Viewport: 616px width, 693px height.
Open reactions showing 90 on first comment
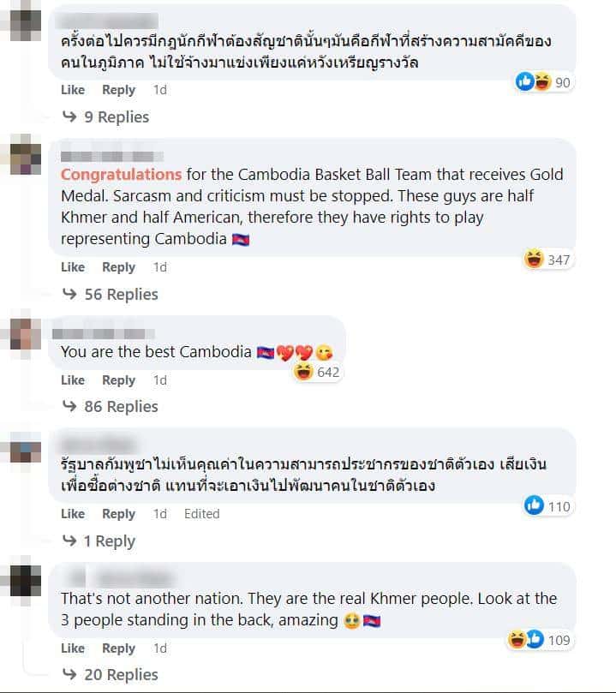(543, 82)
